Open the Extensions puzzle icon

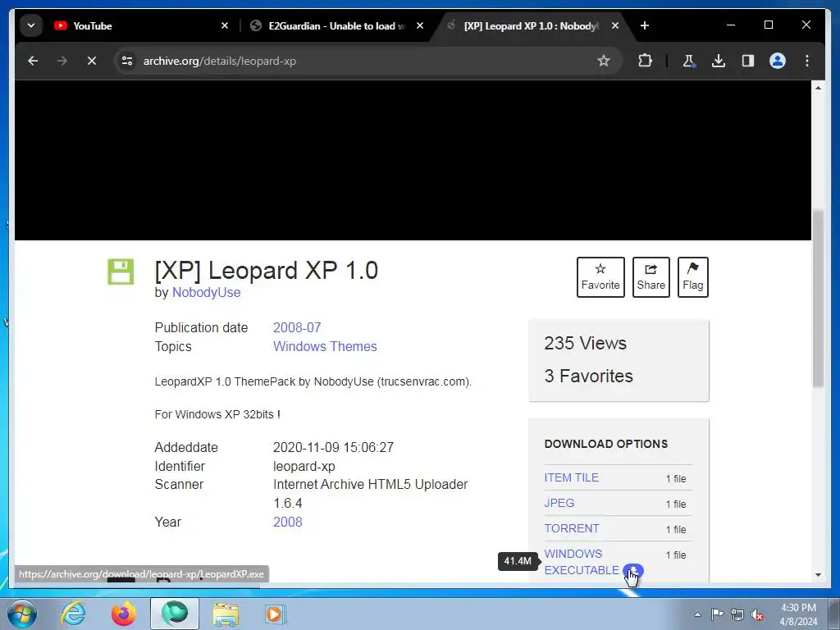[x=645, y=61]
